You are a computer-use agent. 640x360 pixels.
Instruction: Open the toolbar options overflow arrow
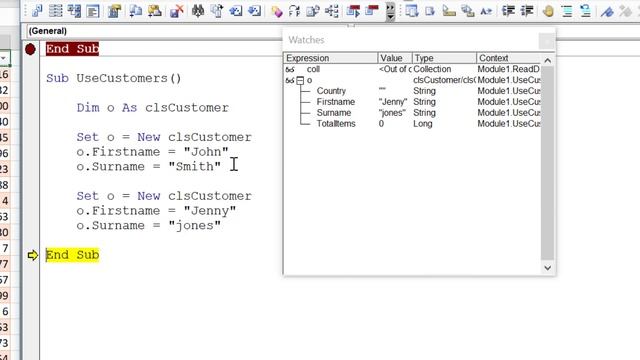point(390,11)
